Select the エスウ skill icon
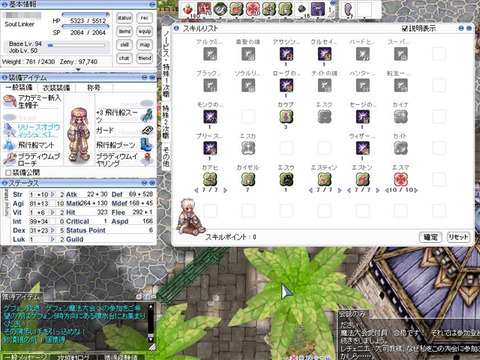Screen dimensions: 480x360 (x=286, y=180)
